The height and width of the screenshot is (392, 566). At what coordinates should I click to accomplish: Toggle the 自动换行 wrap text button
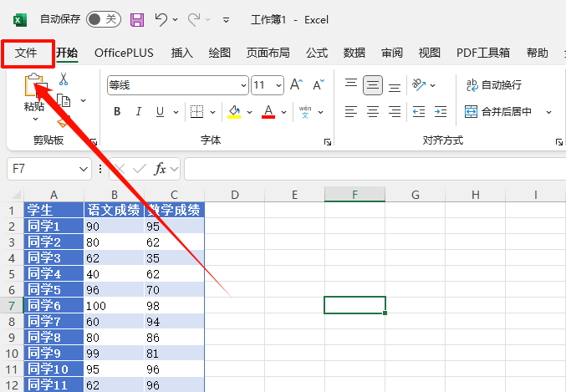(x=493, y=85)
